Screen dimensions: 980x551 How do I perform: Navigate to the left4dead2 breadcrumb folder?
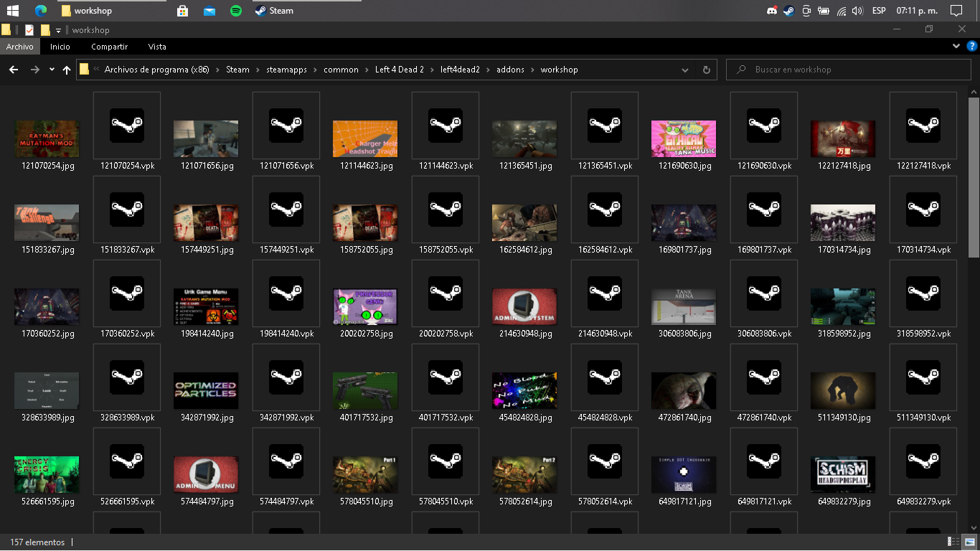point(460,70)
